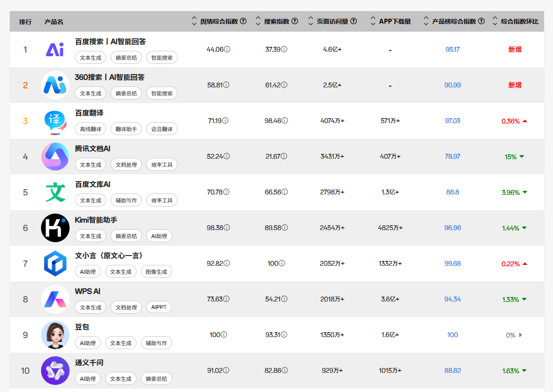Open the 百度搜索丨AI智能回答 product title

[x=111, y=41]
